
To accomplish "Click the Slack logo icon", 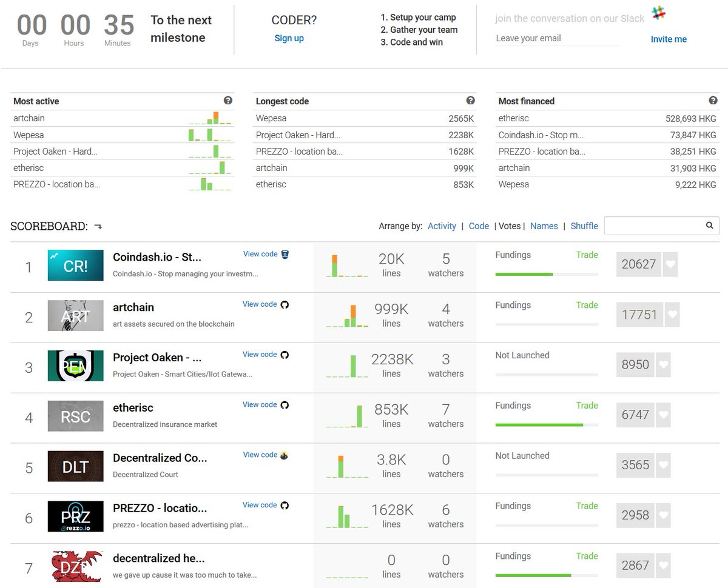I will point(658,13).
